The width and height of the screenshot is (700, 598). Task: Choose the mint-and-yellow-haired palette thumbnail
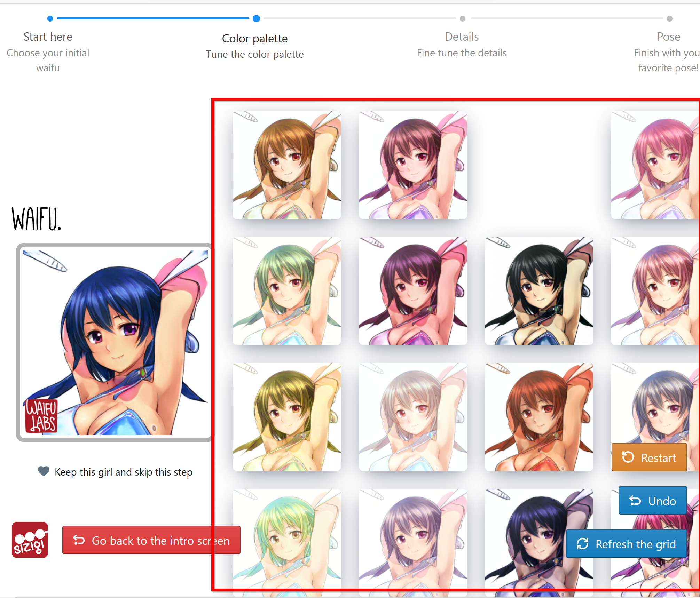click(287, 543)
